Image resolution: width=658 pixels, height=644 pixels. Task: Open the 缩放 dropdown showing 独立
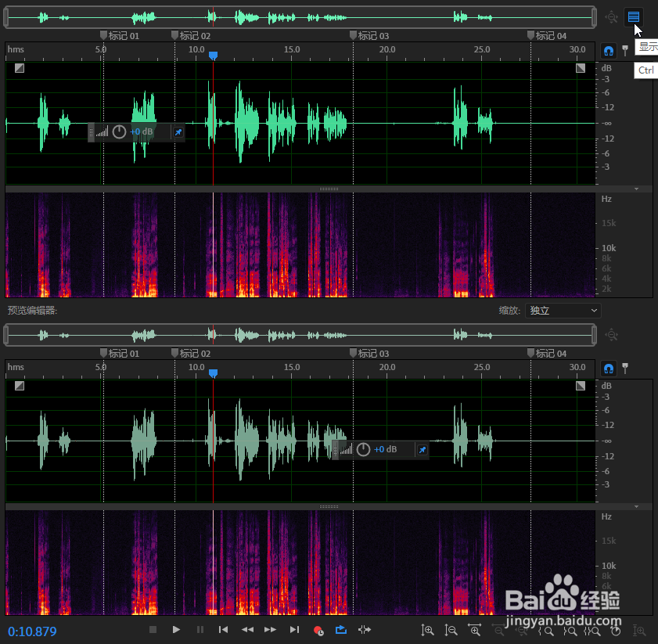[x=563, y=311]
